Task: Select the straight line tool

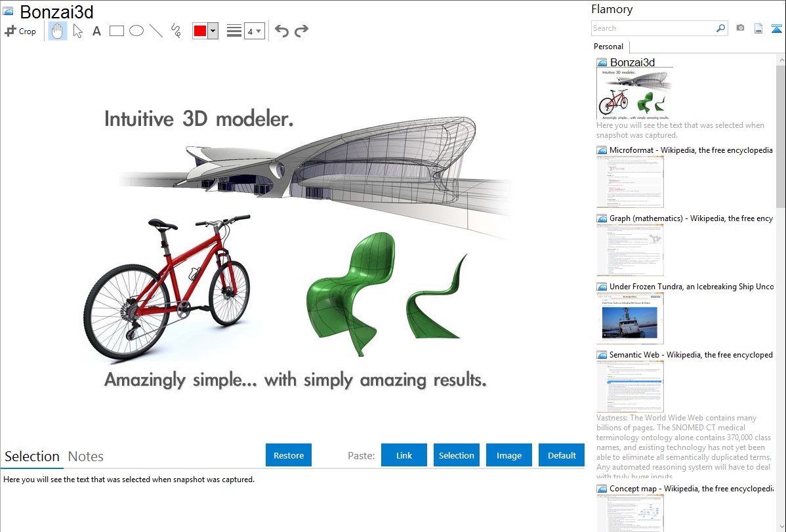Action: (x=156, y=31)
